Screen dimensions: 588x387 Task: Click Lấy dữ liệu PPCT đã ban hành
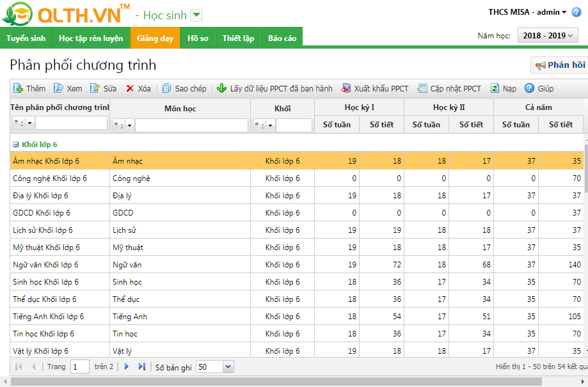point(222,88)
